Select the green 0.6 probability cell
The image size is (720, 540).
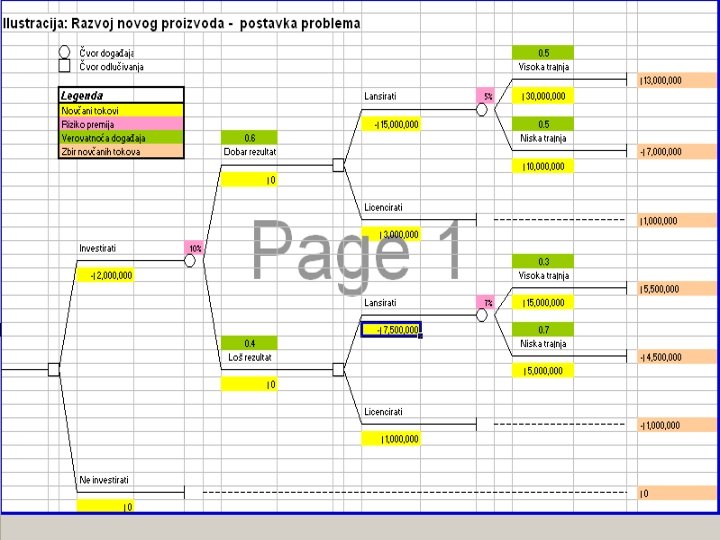(249, 138)
